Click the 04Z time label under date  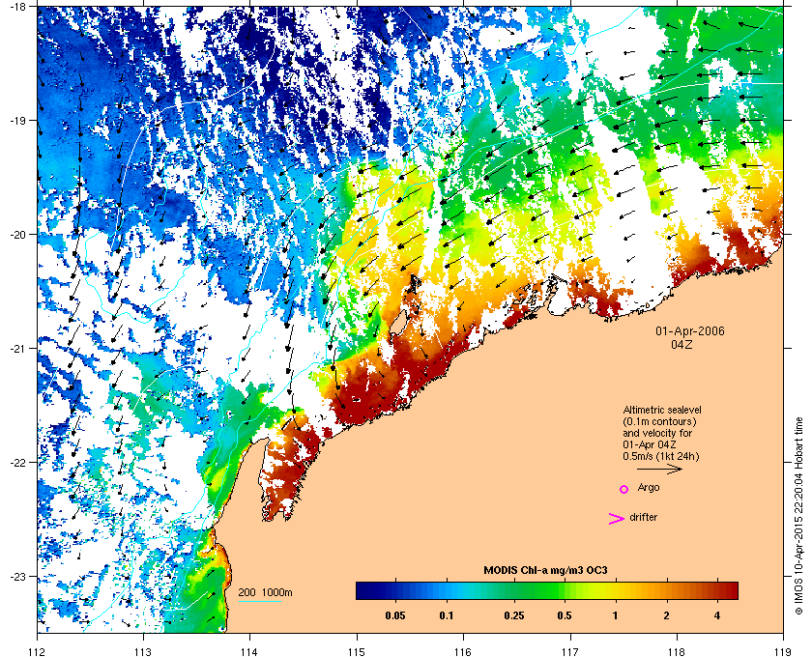(681, 344)
